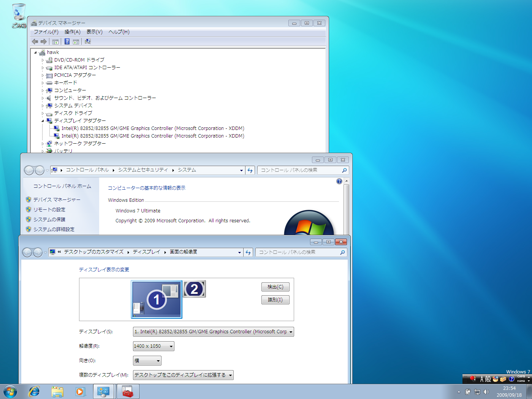This screenshot has width=532, height=399.
Task: Click the IME conversion mode '般' indicator
Action: (x=488, y=379)
